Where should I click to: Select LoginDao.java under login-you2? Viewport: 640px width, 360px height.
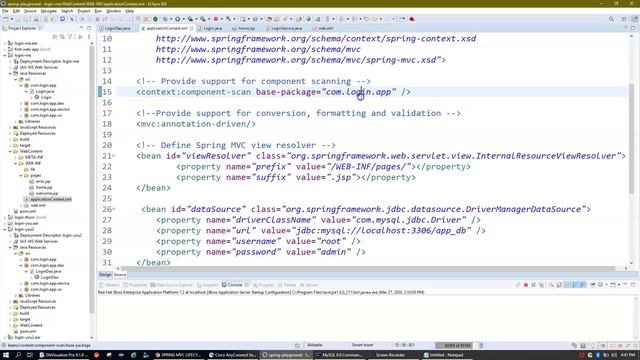(48, 271)
